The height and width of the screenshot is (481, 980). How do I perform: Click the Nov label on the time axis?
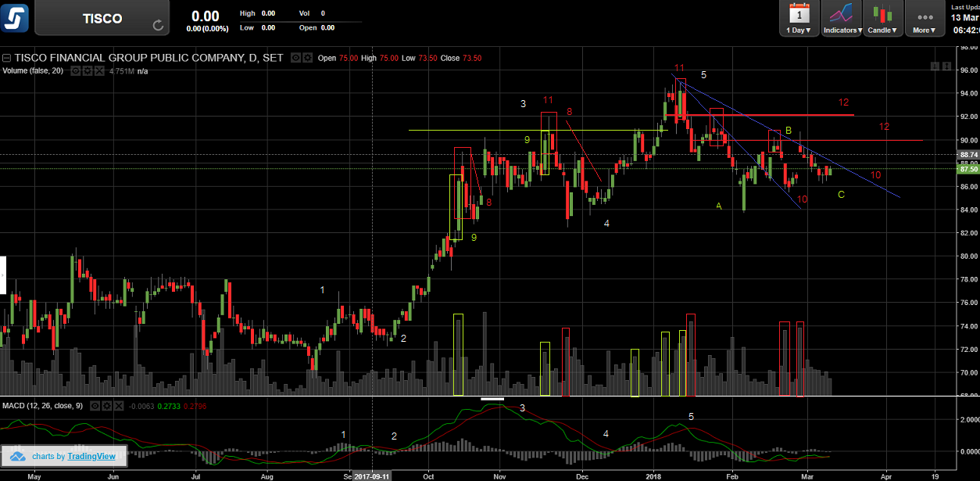tap(500, 475)
